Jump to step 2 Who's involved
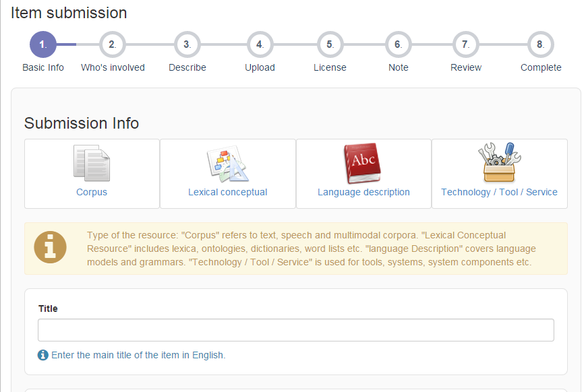Image resolution: width=586 pixels, height=392 pixels. [113, 44]
